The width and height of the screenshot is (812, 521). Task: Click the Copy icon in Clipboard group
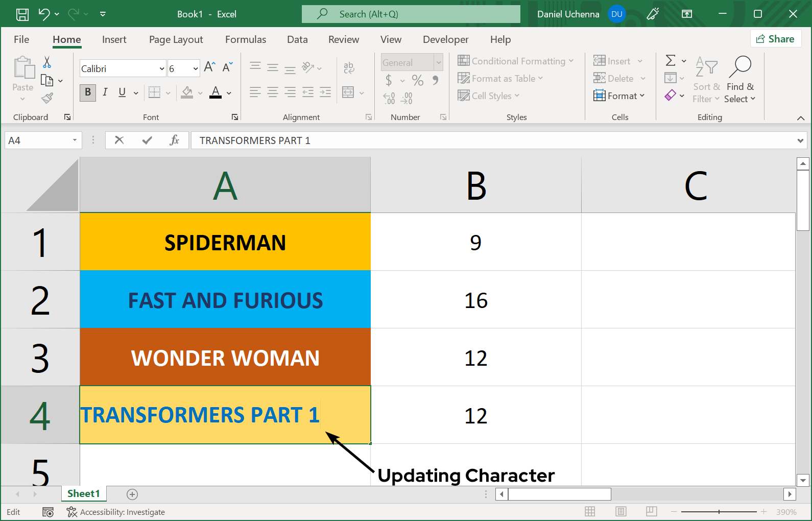coord(47,80)
